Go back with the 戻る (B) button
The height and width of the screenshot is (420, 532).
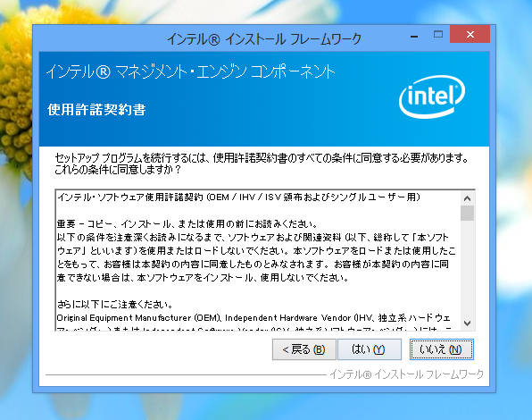[x=304, y=349]
